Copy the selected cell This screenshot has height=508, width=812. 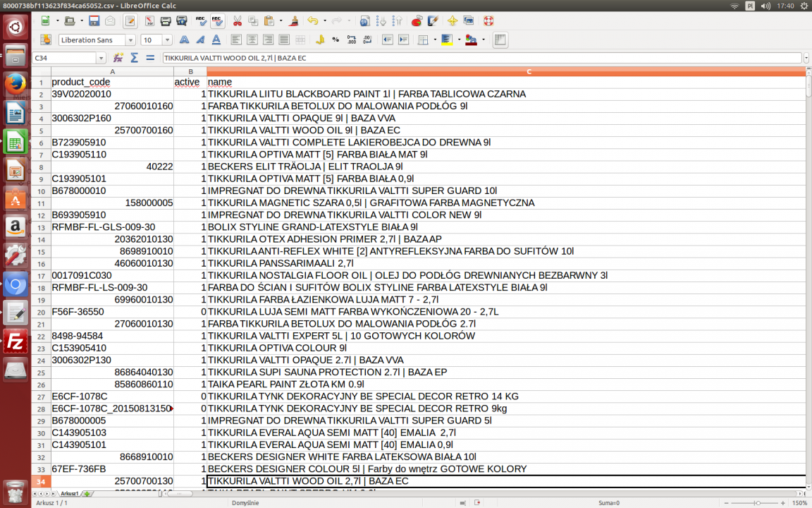[x=253, y=21]
